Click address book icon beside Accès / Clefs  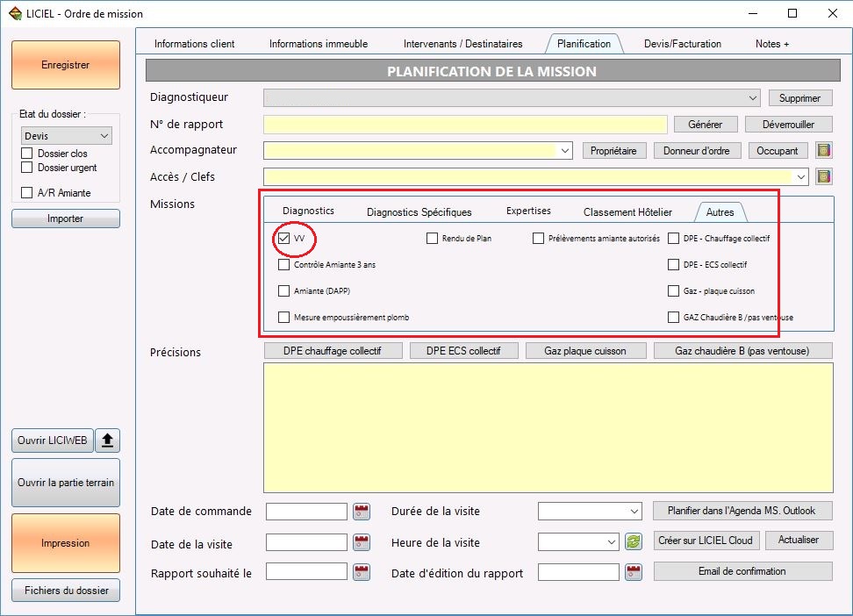tap(824, 177)
